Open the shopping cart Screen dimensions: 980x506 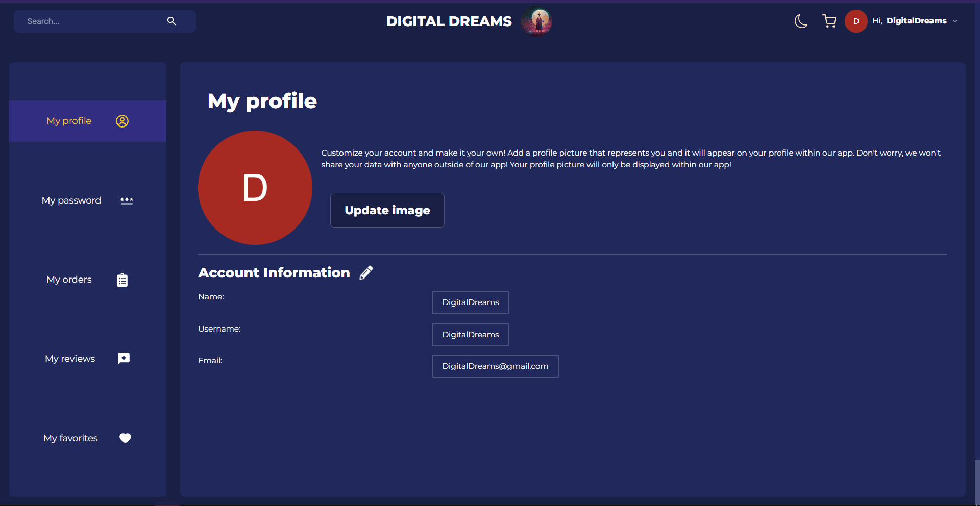pyautogui.click(x=829, y=21)
